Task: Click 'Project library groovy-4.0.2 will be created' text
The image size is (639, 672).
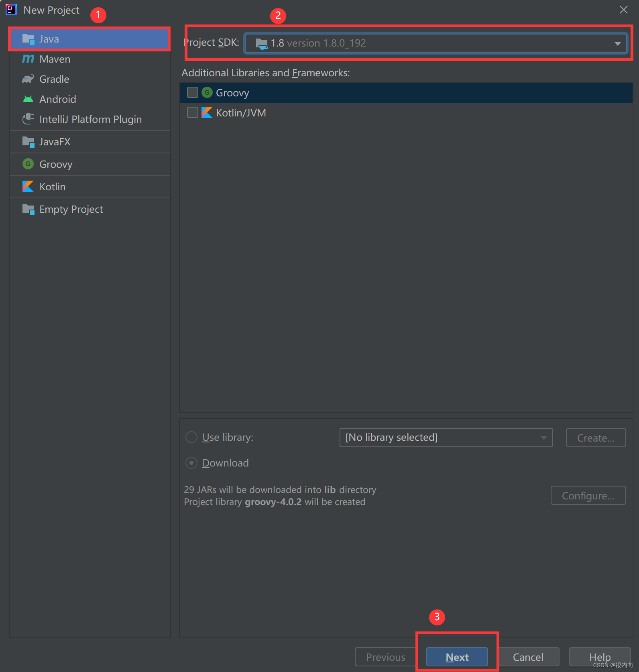Action: (275, 502)
